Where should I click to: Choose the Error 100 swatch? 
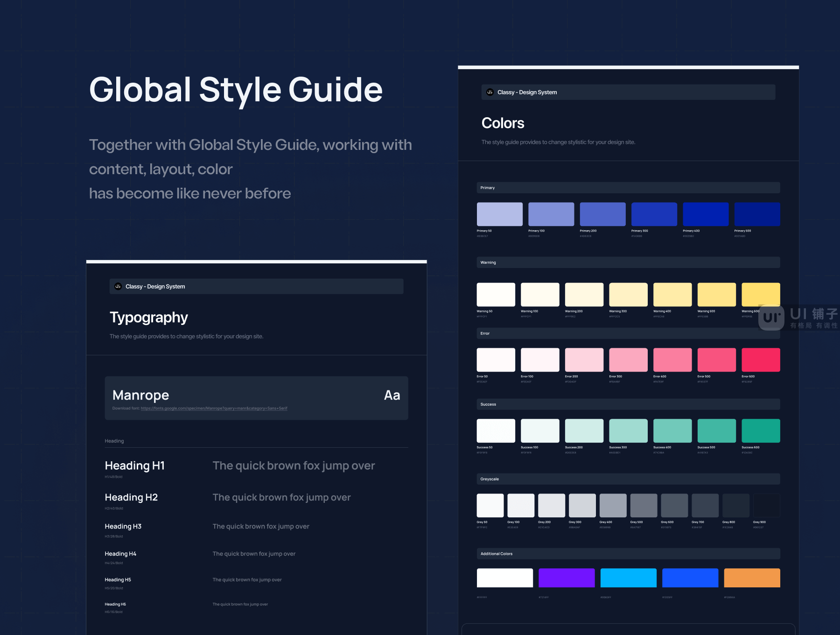point(540,360)
